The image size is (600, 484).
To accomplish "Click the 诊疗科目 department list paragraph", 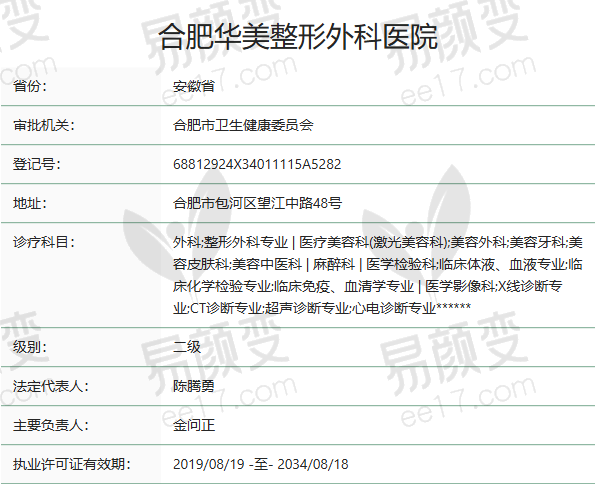I will pos(378,275).
